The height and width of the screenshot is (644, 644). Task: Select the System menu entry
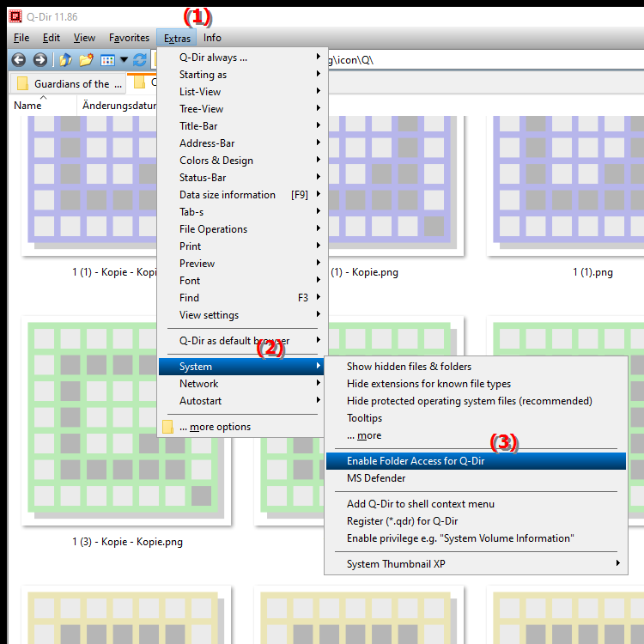[241, 367]
